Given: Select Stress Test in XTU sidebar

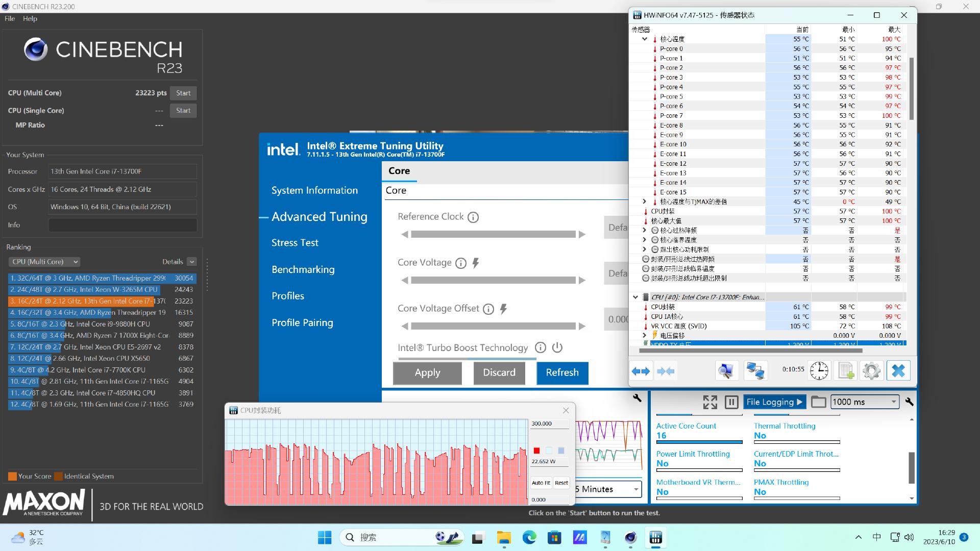Looking at the screenshot, I should pyautogui.click(x=295, y=243).
